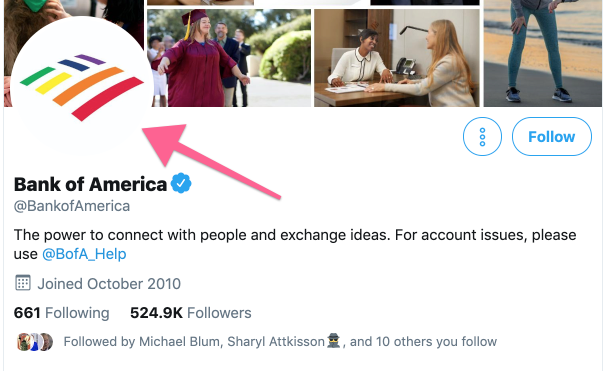Open the three-dot more options menu
The height and width of the screenshot is (371, 609).
pyautogui.click(x=482, y=136)
